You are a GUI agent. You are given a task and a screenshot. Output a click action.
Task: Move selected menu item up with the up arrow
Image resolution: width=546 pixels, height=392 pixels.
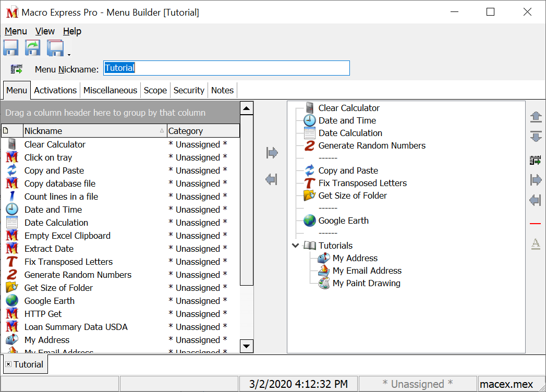pyautogui.click(x=536, y=117)
